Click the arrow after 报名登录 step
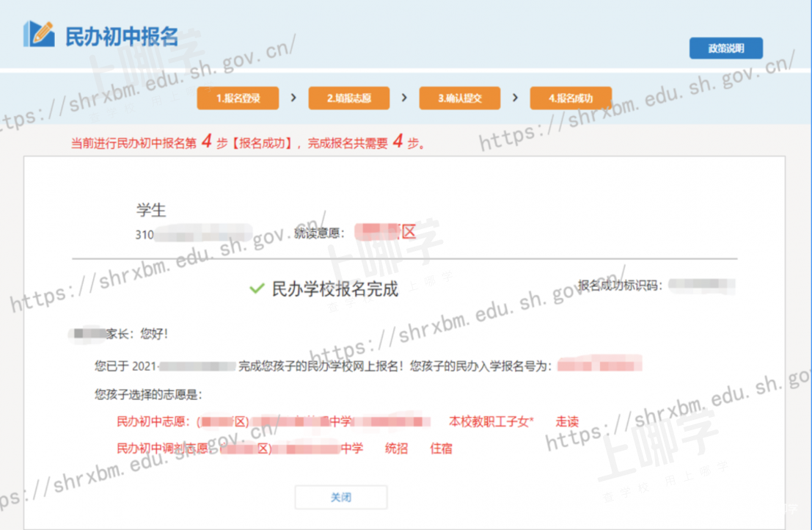Screen dimensions: 812x530 click(293, 98)
